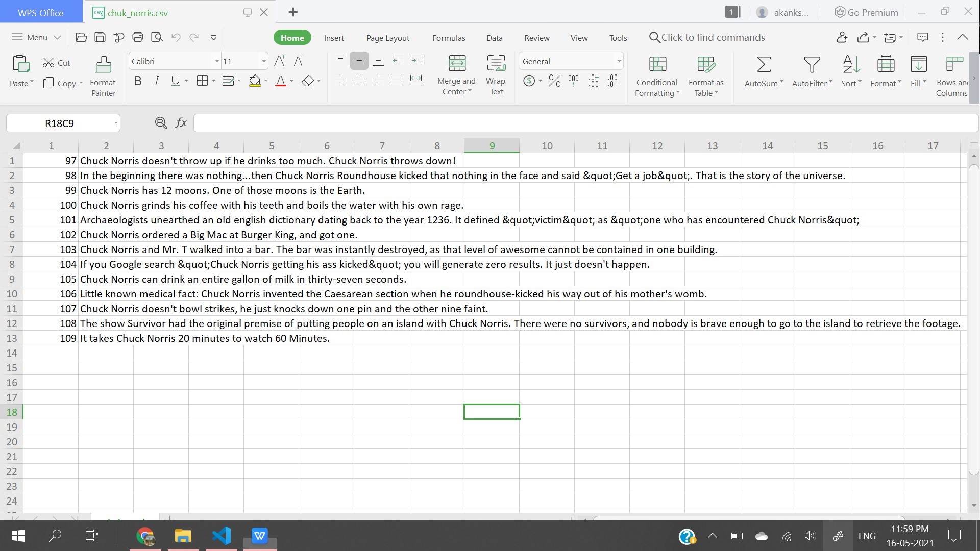The height and width of the screenshot is (551, 980).
Task: Click the Increase Font Size icon
Action: click(x=280, y=61)
